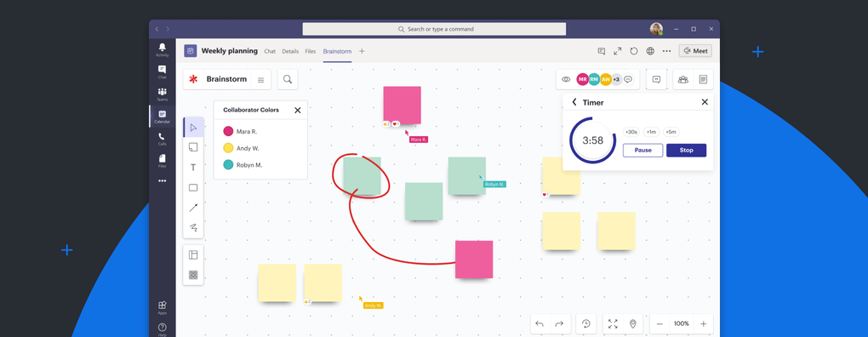Viewport: 868px width, 337px height.
Task: Expand the +3 collaborators list
Action: tap(616, 79)
